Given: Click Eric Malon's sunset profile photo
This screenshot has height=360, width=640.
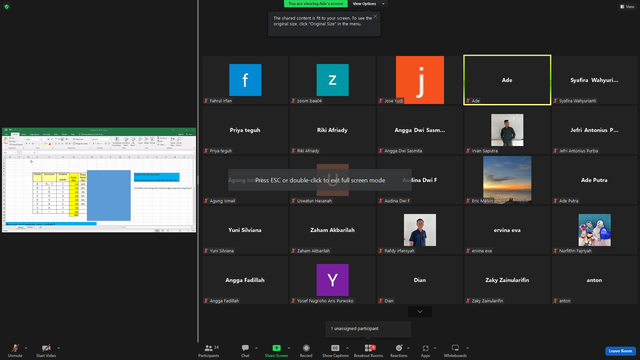Looking at the screenshot, I should (x=507, y=180).
